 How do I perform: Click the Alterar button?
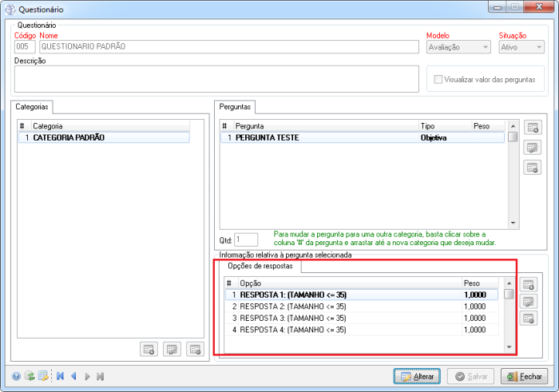coord(417,376)
